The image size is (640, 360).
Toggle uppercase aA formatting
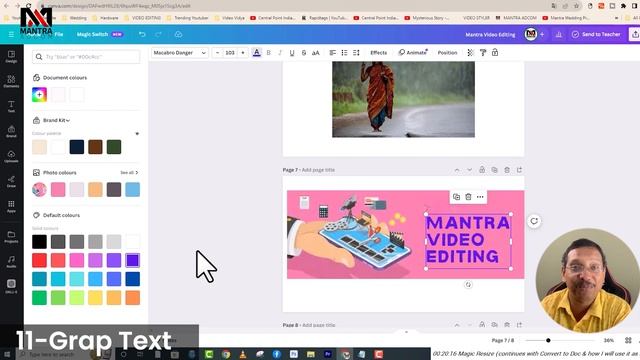coord(316,53)
